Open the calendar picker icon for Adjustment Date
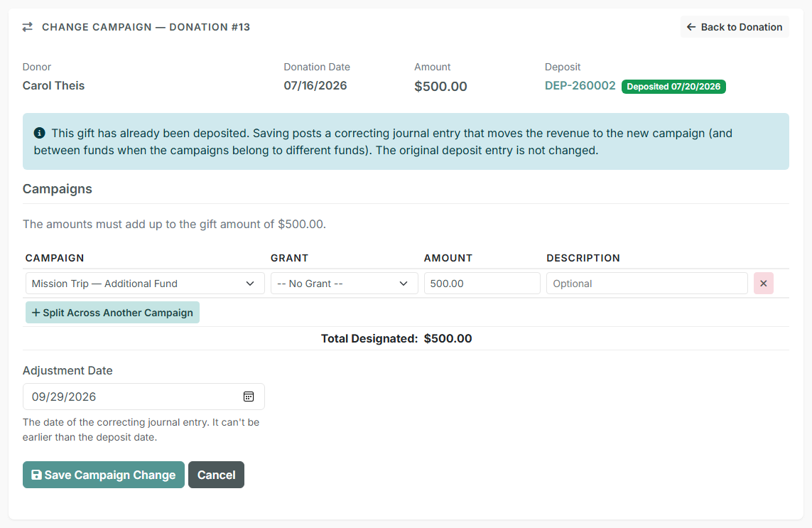 (249, 397)
